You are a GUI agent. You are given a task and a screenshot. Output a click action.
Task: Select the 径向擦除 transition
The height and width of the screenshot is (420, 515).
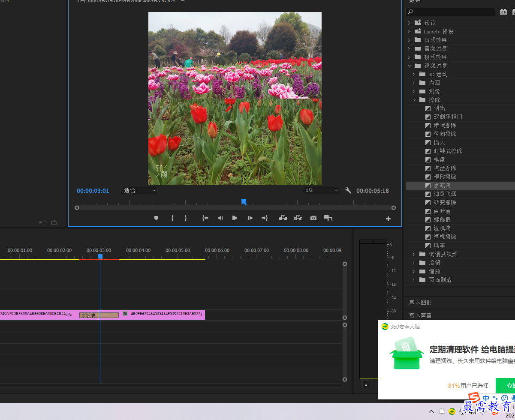tap(445, 134)
